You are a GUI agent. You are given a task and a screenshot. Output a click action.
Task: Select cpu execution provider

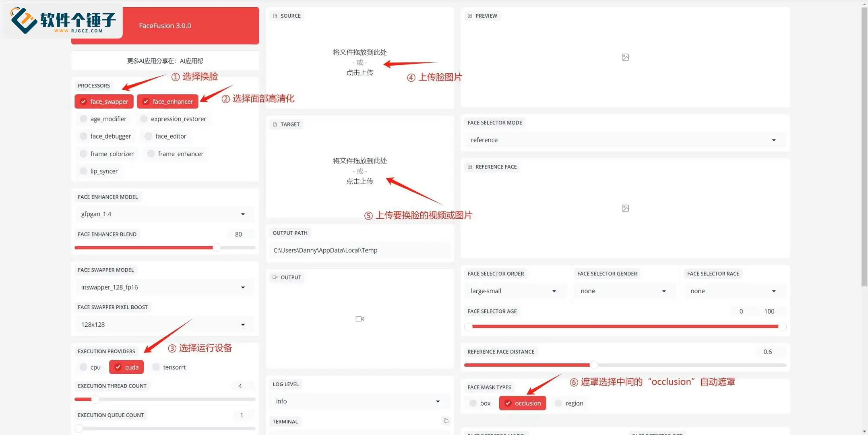pyautogui.click(x=90, y=367)
